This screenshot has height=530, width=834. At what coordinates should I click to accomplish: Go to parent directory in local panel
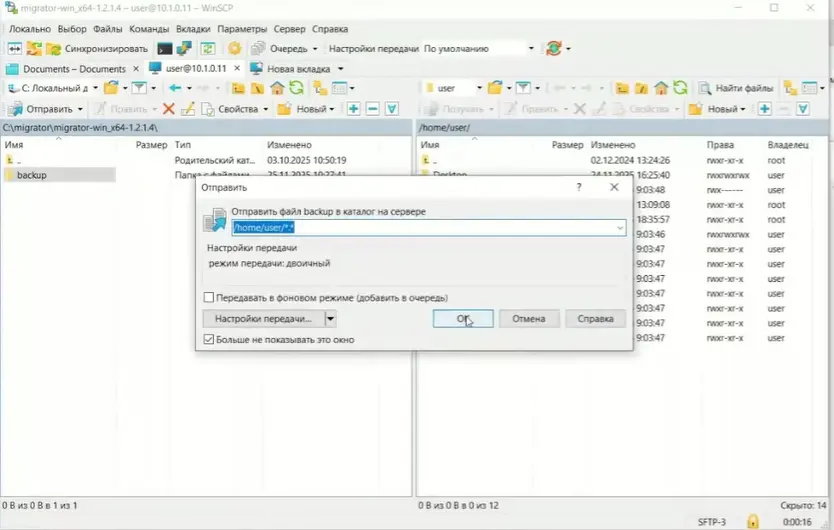tap(238, 88)
